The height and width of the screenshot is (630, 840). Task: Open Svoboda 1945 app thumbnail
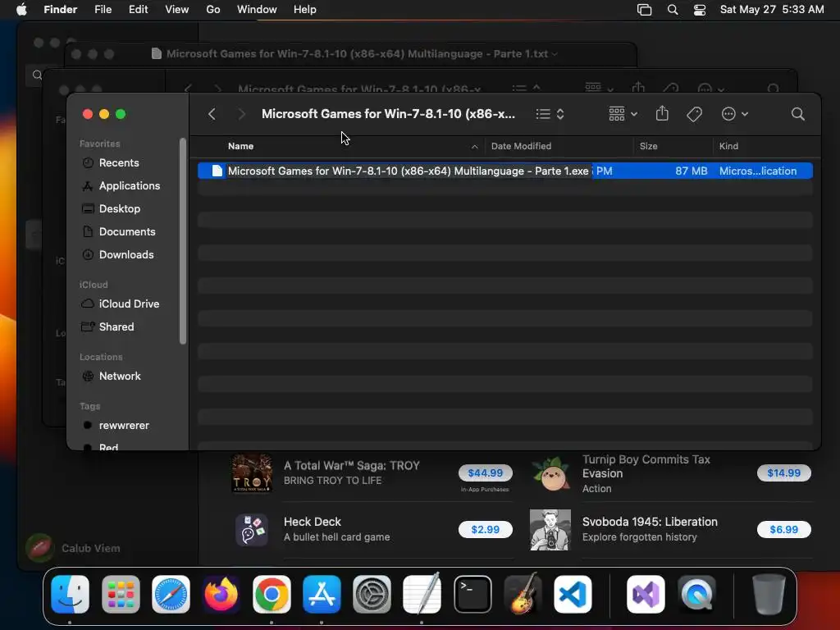(x=550, y=530)
